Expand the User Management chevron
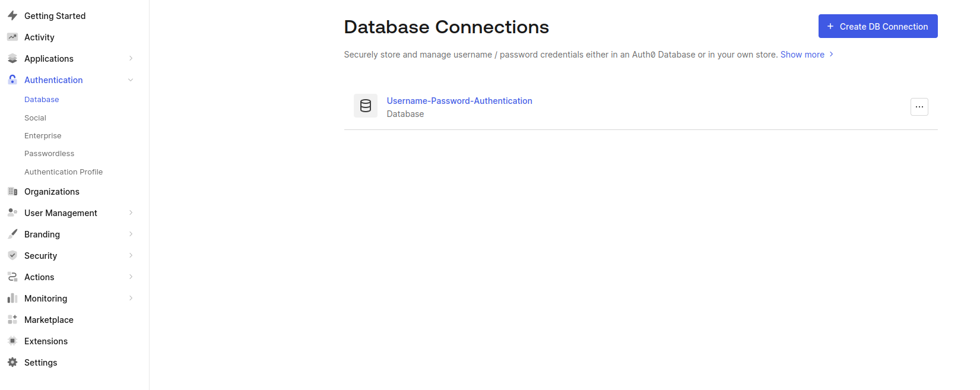The height and width of the screenshot is (390, 980). pos(131,213)
